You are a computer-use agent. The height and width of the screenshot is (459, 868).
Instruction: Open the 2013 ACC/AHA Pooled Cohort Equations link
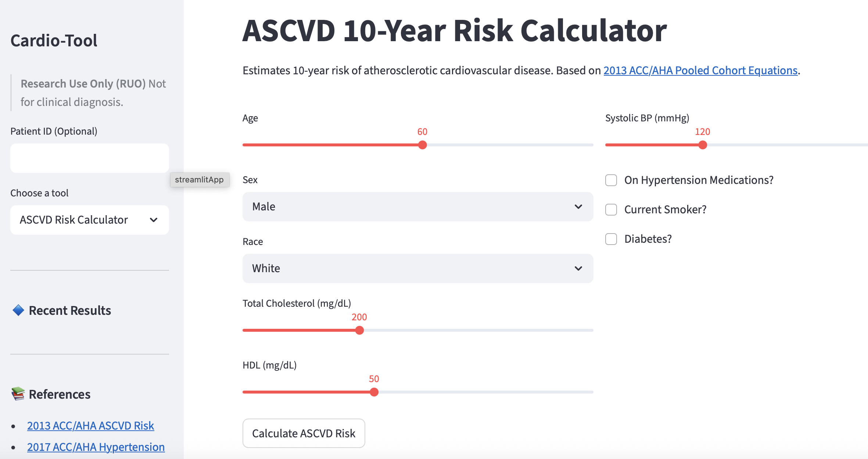(700, 70)
